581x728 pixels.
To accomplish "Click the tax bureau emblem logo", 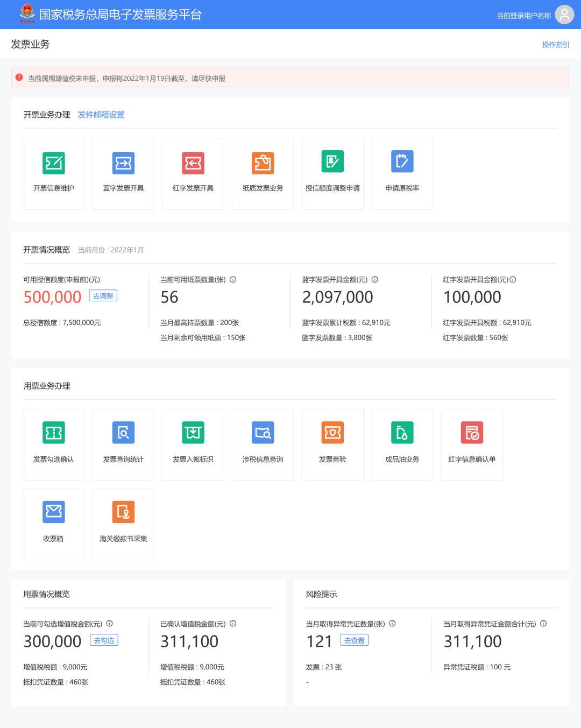I will (x=27, y=14).
